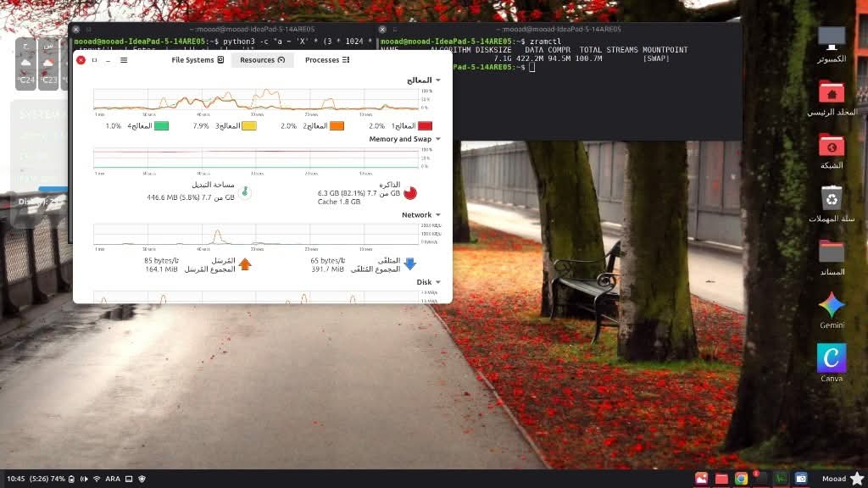Open the Wi-Fi network tray icon

97,479
